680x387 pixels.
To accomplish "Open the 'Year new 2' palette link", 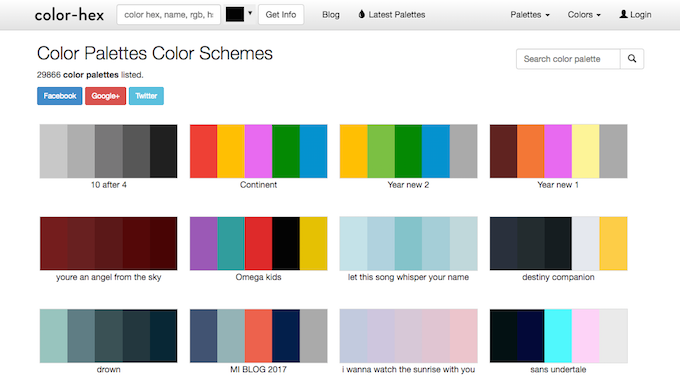I will [408, 185].
